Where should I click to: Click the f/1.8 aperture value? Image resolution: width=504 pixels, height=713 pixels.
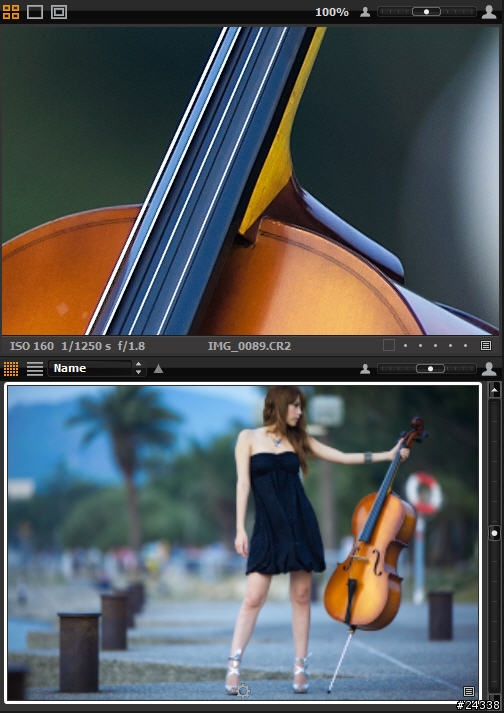pyautogui.click(x=131, y=346)
